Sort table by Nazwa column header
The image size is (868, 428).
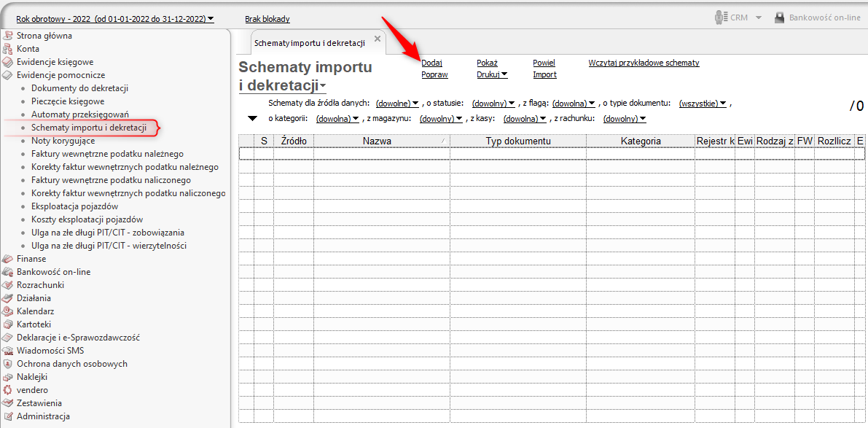click(381, 141)
